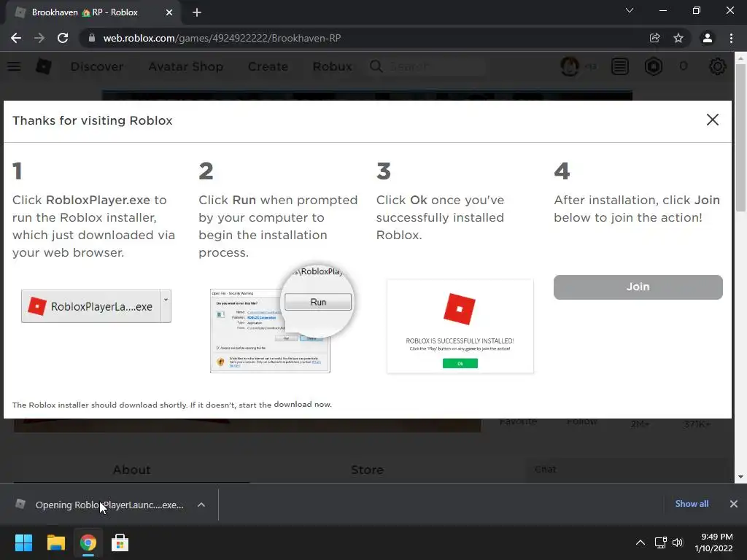This screenshot has width=747, height=560.
Task: Open the Roblox hamburger navigation menu
Action: (x=15, y=66)
